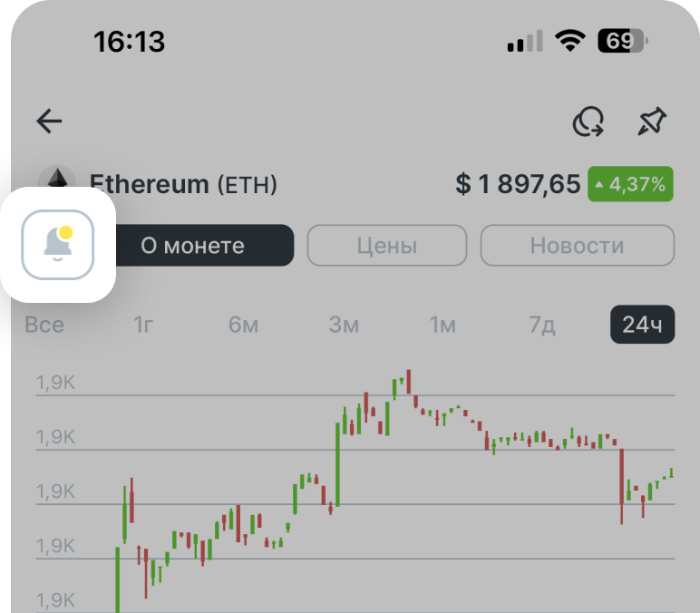700x613 pixels.
Task: Switch chart to «1м» period
Action: (x=442, y=325)
